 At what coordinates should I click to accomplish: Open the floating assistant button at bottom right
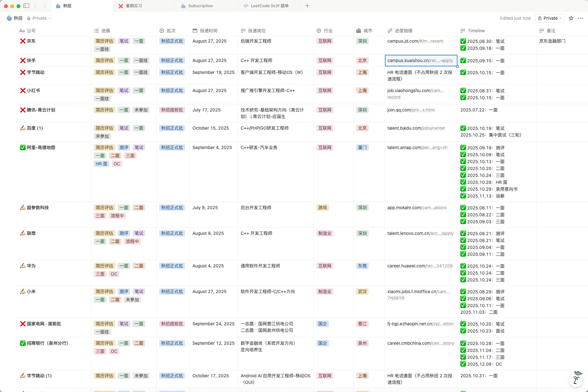click(576, 380)
